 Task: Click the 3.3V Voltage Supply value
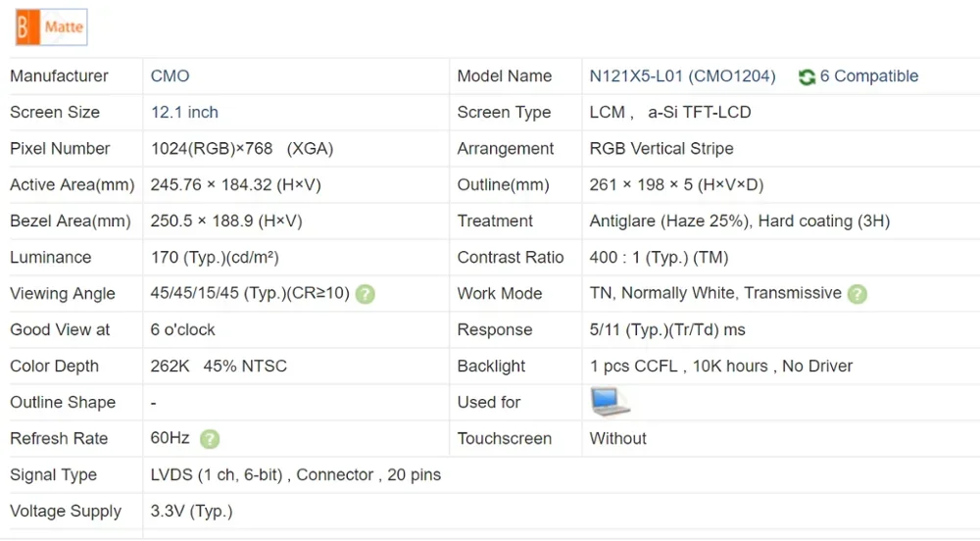point(191,512)
